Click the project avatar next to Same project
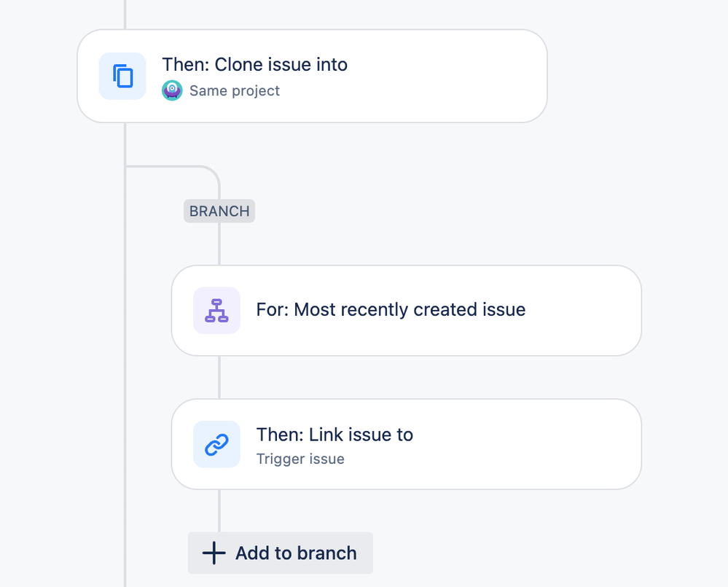Image resolution: width=728 pixels, height=587 pixels. [x=171, y=90]
